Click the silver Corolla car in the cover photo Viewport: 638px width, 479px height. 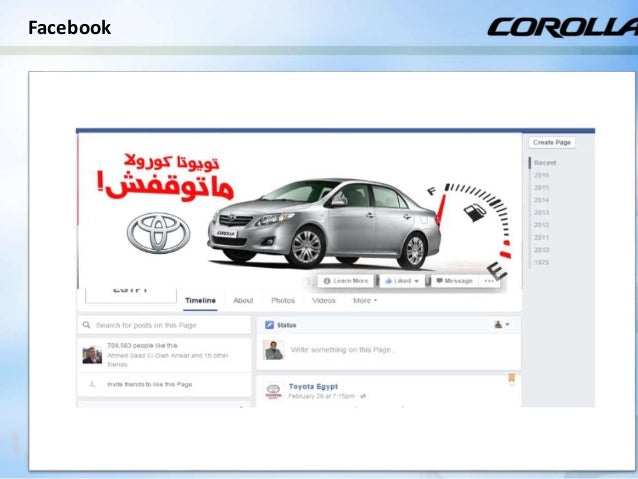[323, 223]
